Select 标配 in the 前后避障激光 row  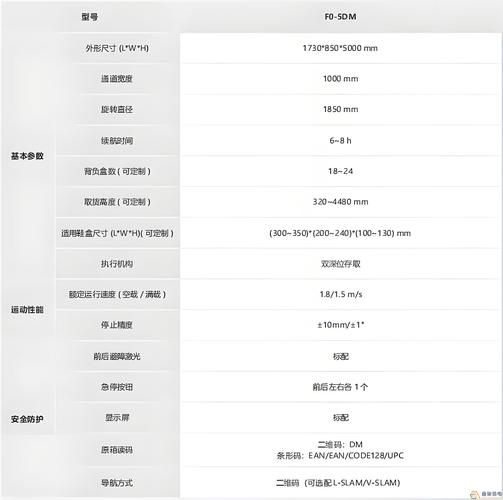click(340, 356)
